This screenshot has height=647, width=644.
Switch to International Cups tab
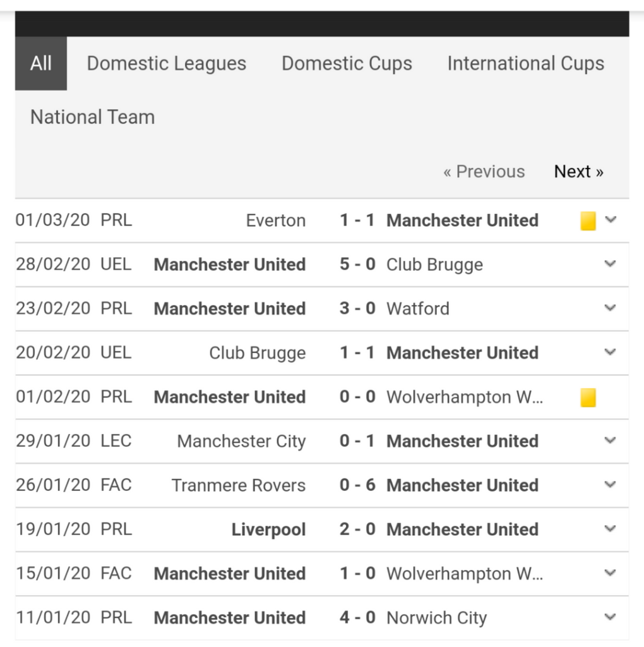click(525, 63)
